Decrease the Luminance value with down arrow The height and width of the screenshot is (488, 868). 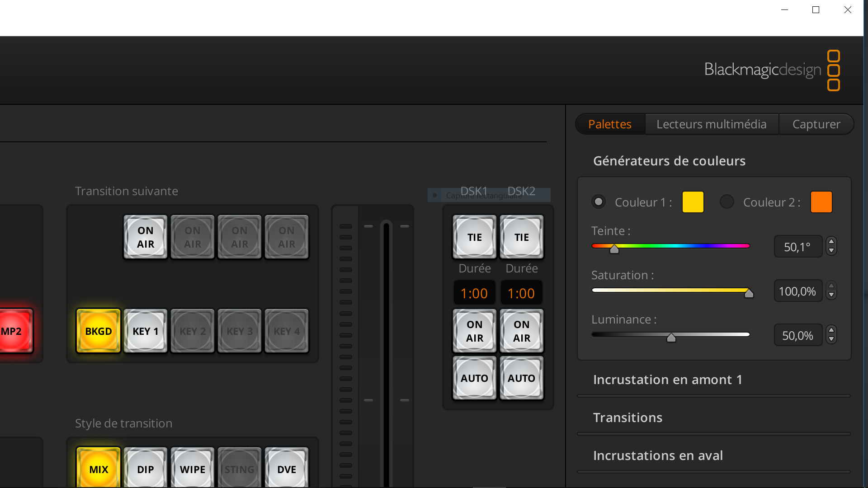(831, 339)
